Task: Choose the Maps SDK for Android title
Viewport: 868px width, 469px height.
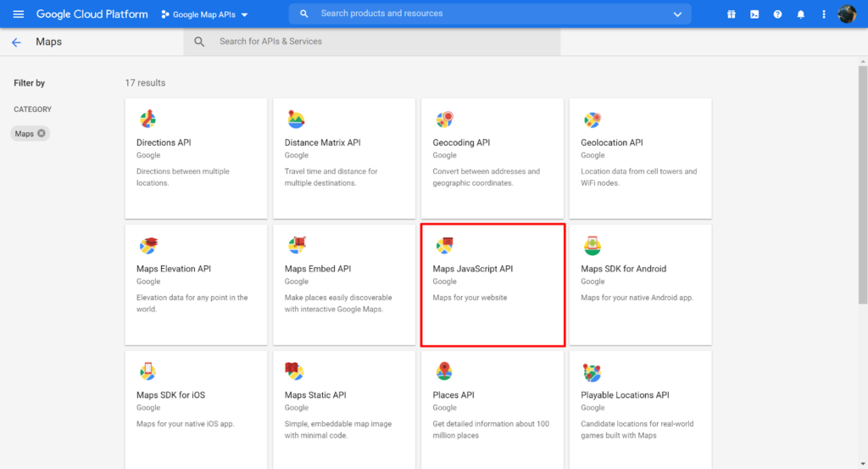Action: point(623,269)
